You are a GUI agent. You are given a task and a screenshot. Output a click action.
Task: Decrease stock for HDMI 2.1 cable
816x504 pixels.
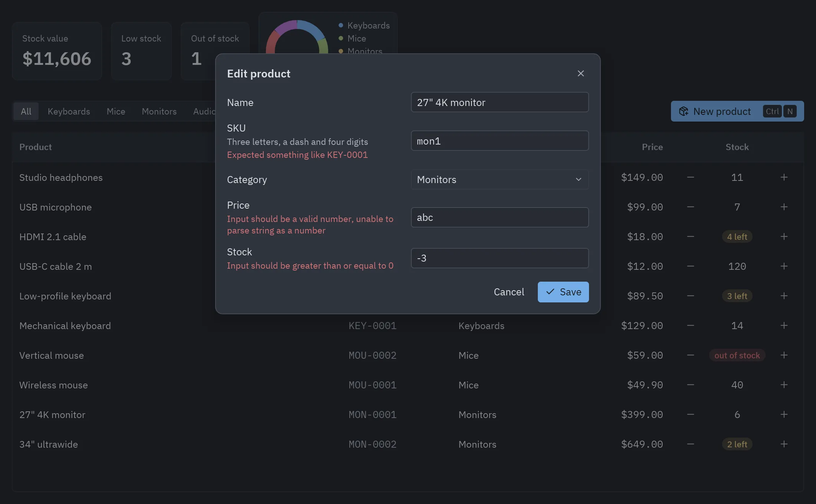coord(690,236)
